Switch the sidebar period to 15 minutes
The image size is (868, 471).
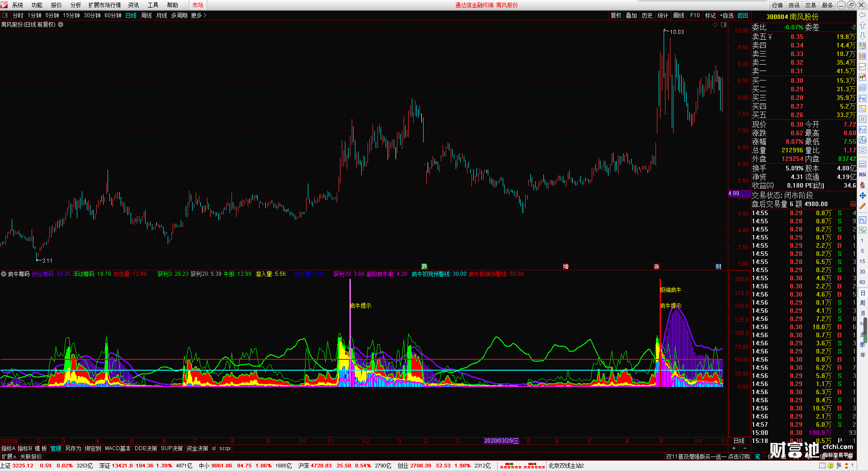(x=863, y=261)
